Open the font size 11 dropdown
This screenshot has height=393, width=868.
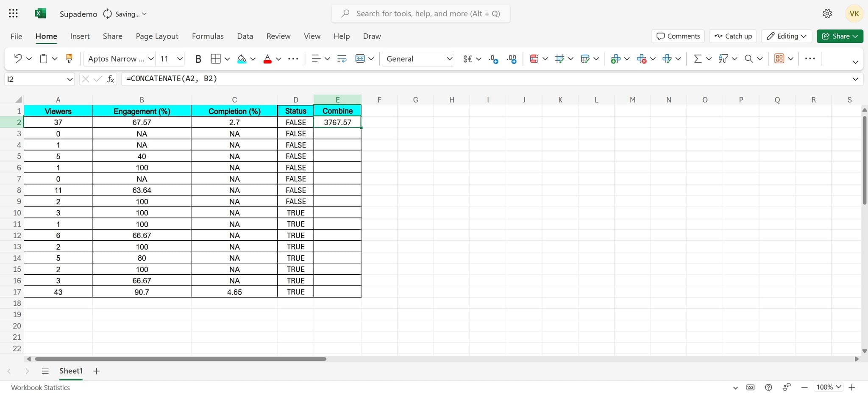180,59
